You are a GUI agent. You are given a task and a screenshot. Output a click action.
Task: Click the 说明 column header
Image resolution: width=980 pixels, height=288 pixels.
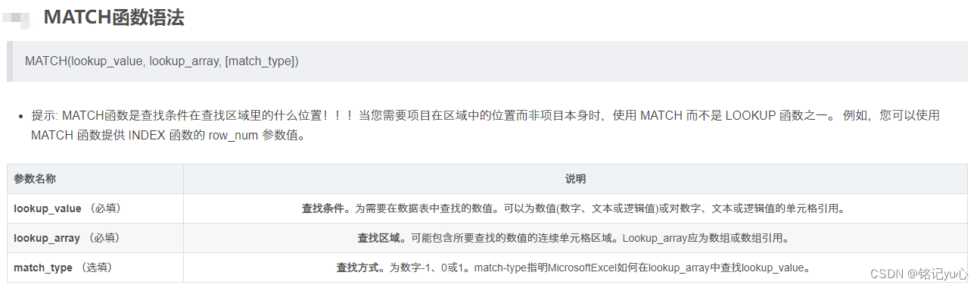click(575, 179)
